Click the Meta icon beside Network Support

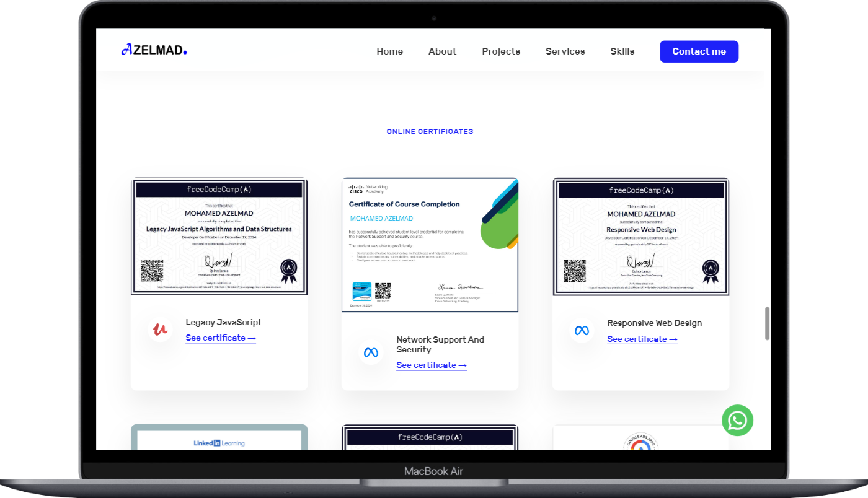[x=371, y=352]
